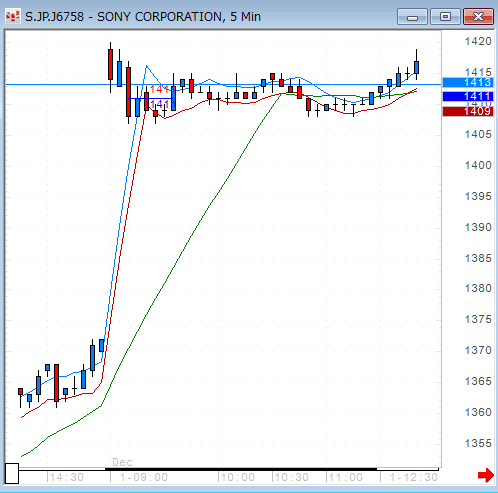Click the 1365 price scale value

coord(478,381)
